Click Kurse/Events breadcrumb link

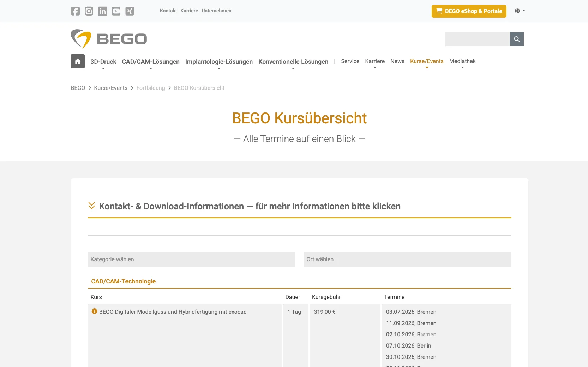[x=111, y=88]
